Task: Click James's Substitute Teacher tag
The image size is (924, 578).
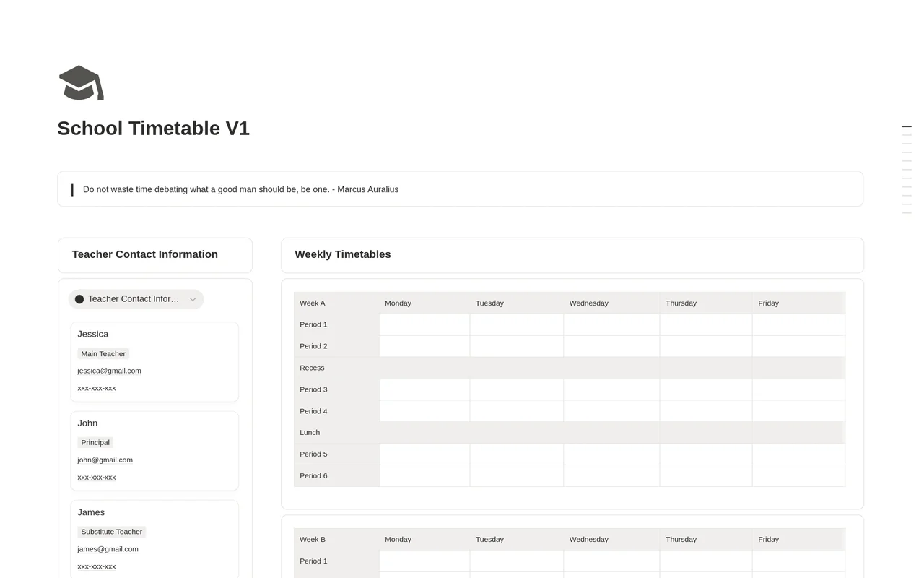Action: pos(111,532)
